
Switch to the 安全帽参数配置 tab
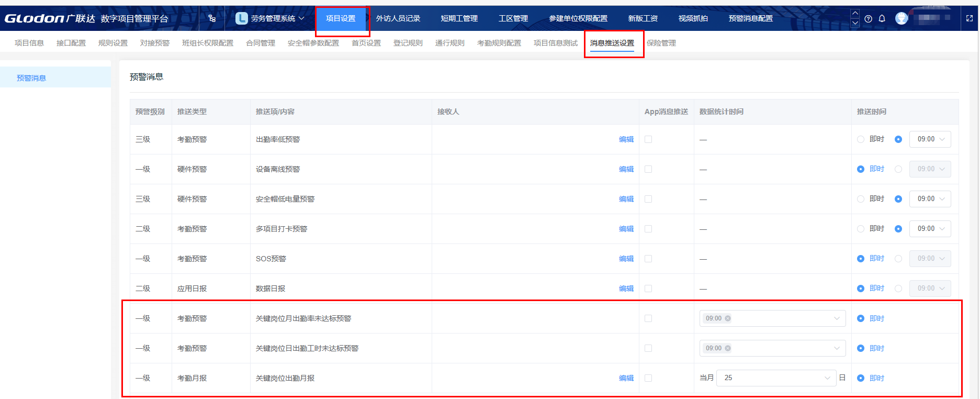[313, 43]
